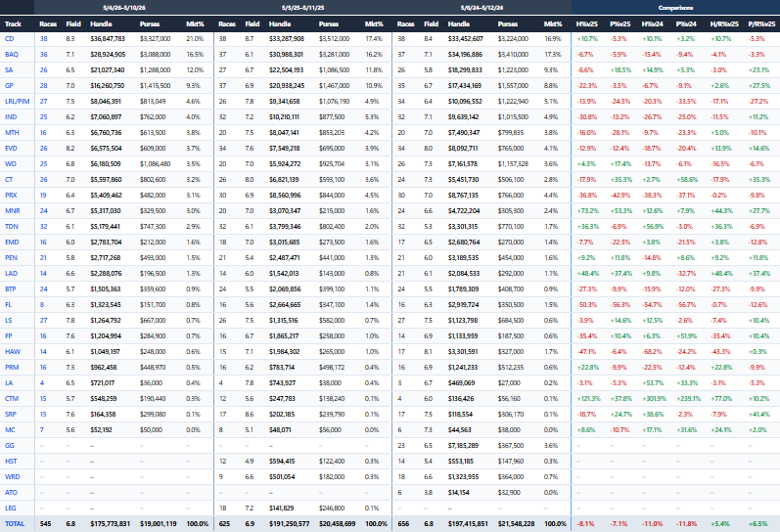
Task: Open the GP track link
Action: click(x=9, y=86)
